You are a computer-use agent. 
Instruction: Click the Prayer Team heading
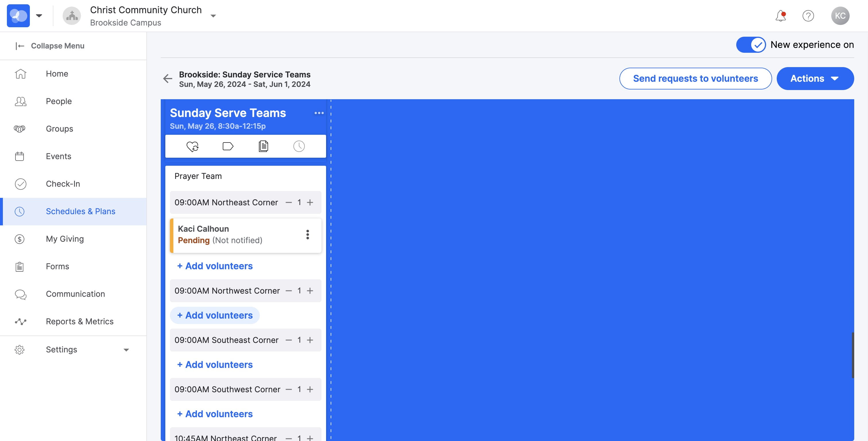tap(198, 176)
